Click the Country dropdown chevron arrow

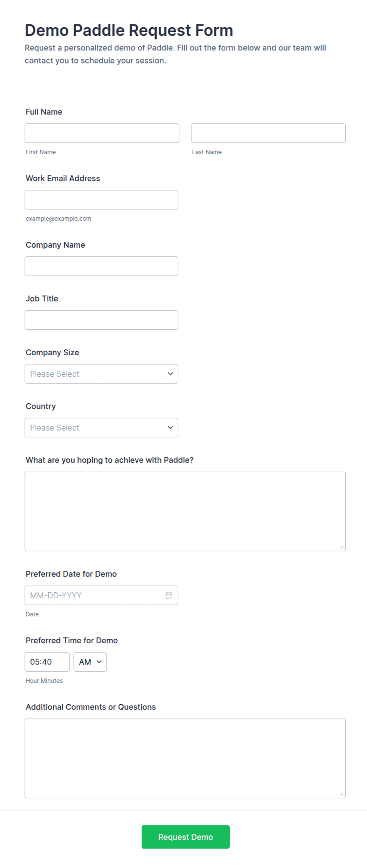[x=170, y=427]
